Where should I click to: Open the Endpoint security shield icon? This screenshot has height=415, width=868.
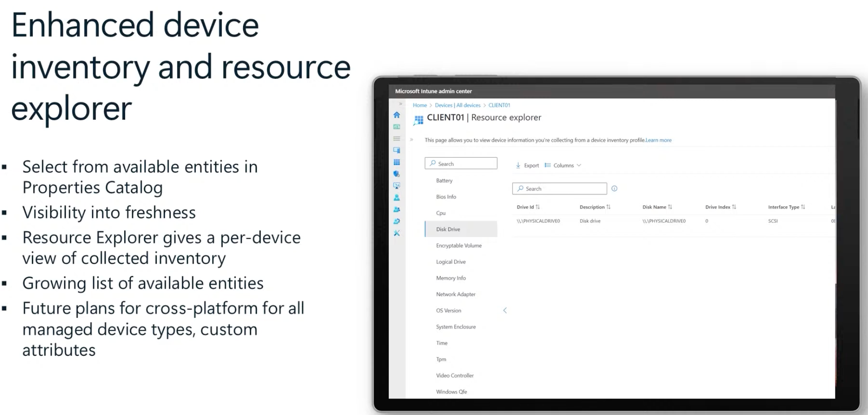pyautogui.click(x=397, y=174)
